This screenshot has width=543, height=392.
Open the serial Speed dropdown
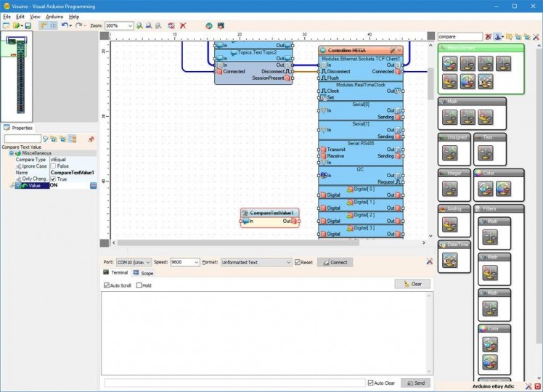click(x=196, y=262)
